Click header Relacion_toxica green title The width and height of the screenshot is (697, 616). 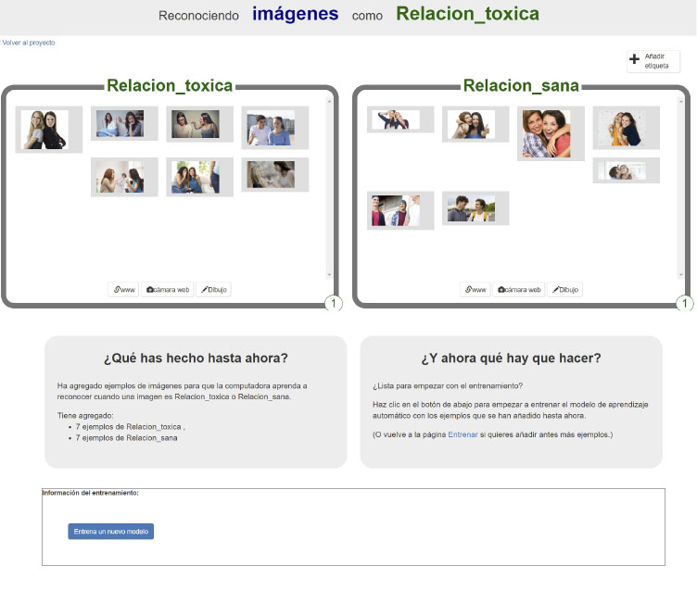pyautogui.click(x=468, y=14)
